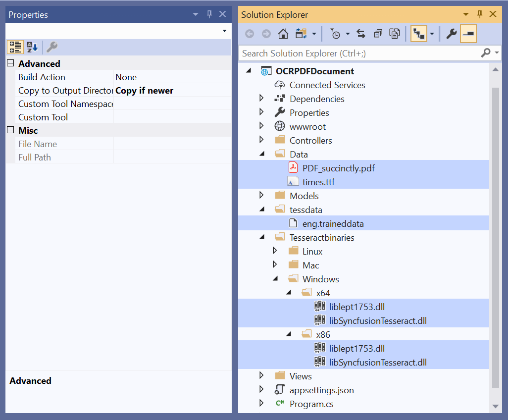Click the Pending Changes Filter clock icon
Screen dimensions: 508x420
coord(336,34)
